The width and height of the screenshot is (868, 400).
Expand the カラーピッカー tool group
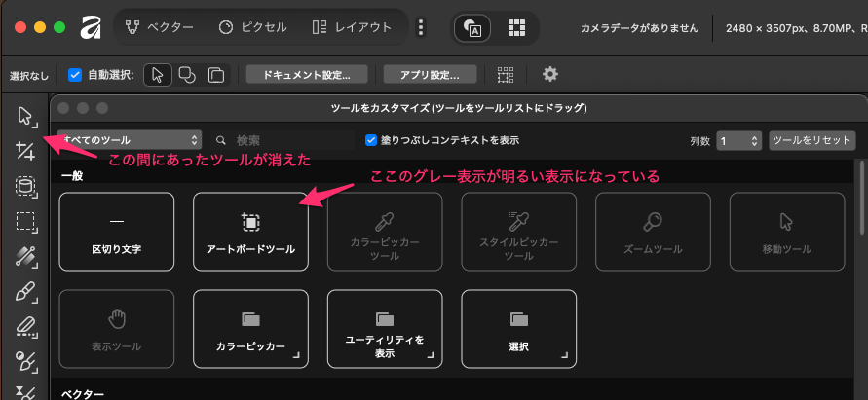coord(250,328)
